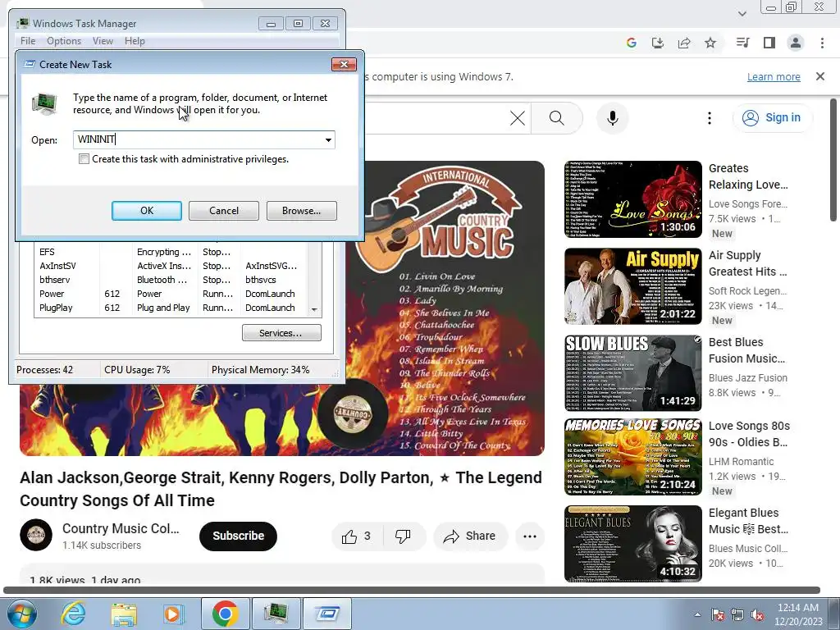Viewport: 840px width, 630px height.
Task: Dismiss the Windows 7 notice bar
Action: [820, 76]
